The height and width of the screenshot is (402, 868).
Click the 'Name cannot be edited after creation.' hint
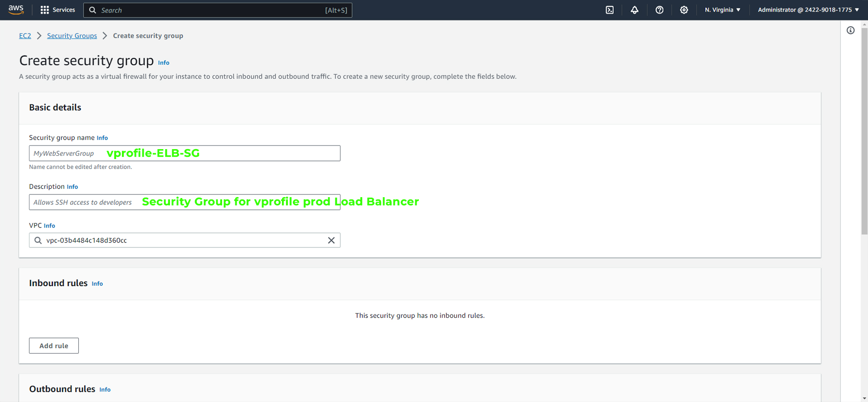[x=81, y=167]
